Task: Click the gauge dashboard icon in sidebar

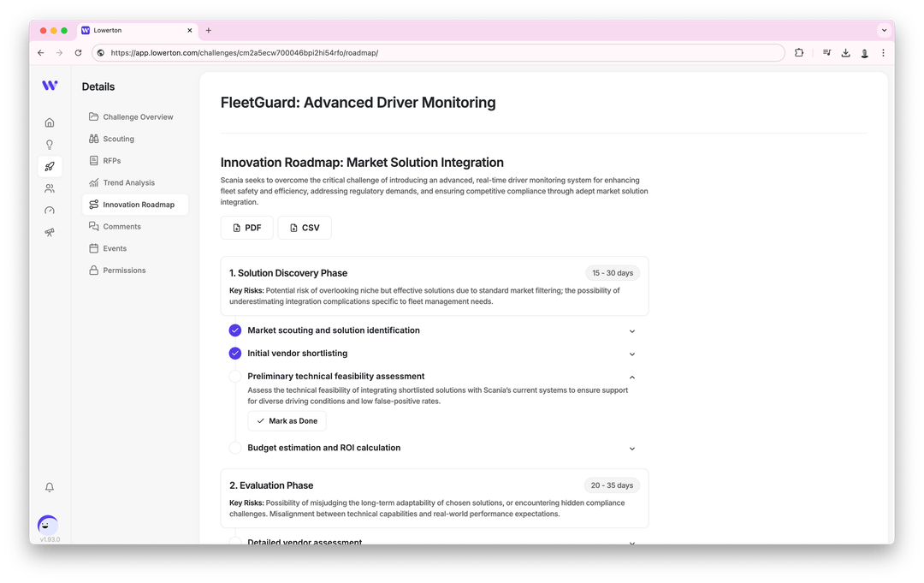Action: 50,211
